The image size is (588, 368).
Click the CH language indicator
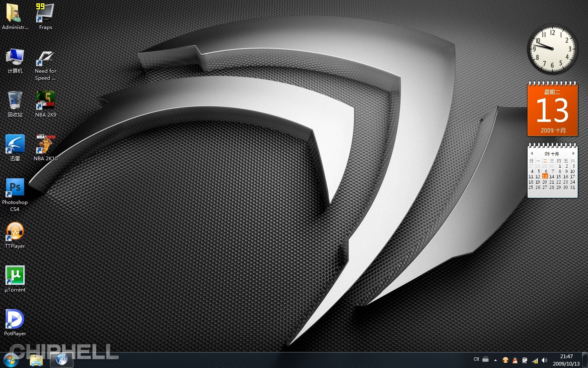pyautogui.click(x=476, y=359)
